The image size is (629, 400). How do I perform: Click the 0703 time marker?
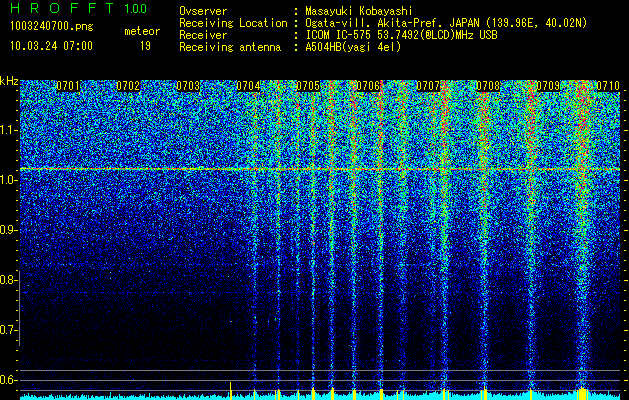point(188,86)
